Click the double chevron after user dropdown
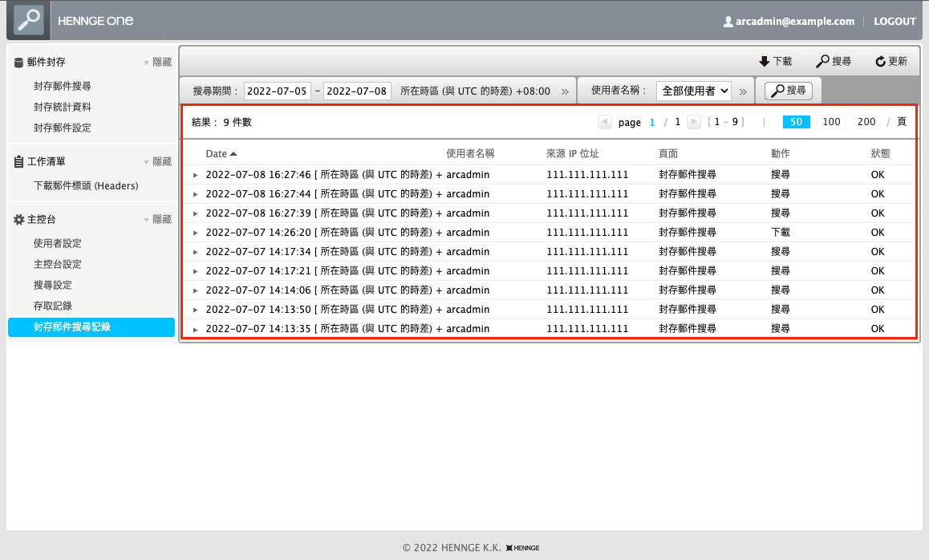 point(743,91)
